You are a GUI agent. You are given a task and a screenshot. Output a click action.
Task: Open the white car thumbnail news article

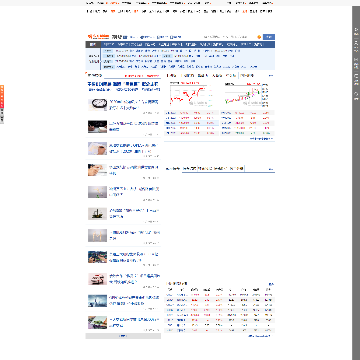(x=97, y=279)
